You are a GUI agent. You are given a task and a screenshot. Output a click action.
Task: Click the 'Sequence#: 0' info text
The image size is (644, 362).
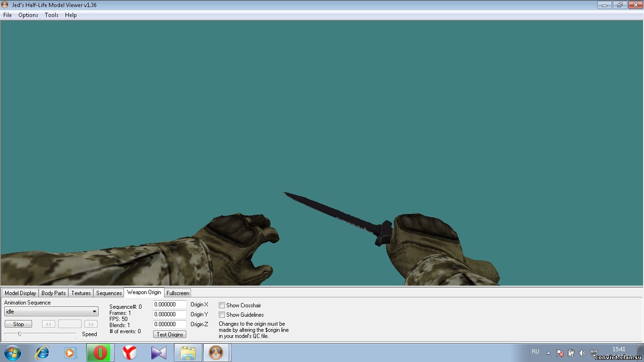pyautogui.click(x=125, y=307)
